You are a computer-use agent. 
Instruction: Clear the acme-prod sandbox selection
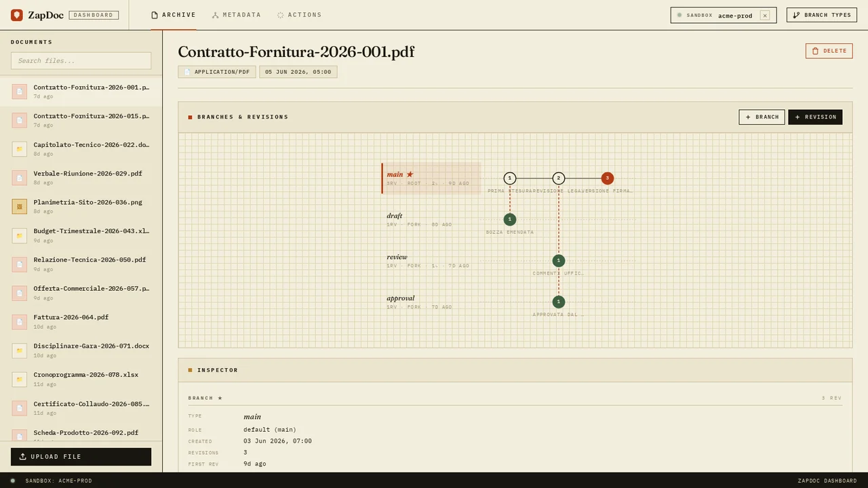click(x=765, y=15)
